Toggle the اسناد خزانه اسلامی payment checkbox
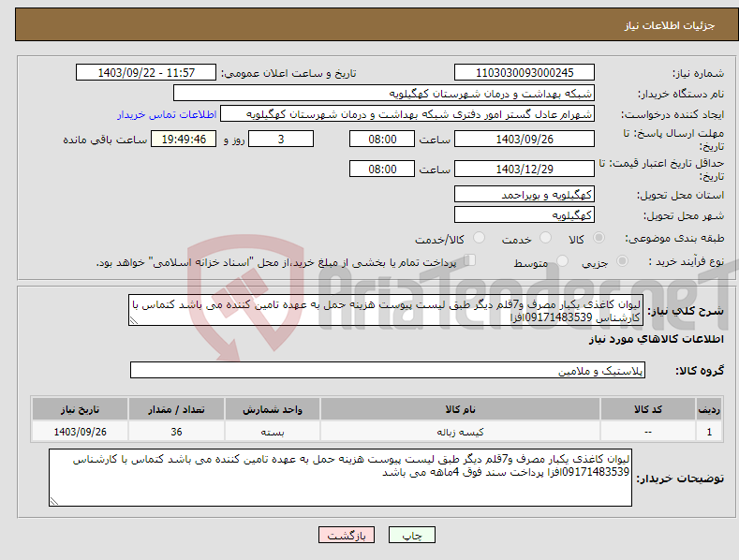739x560 pixels. (469, 260)
